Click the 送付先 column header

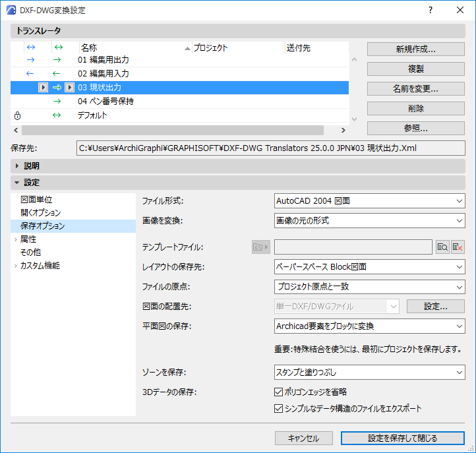[317, 47]
